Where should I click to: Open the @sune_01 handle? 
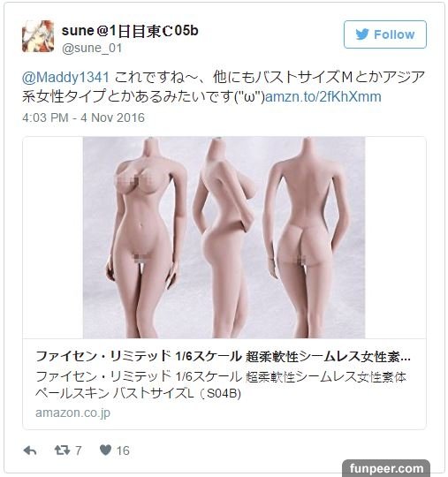click(92, 48)
